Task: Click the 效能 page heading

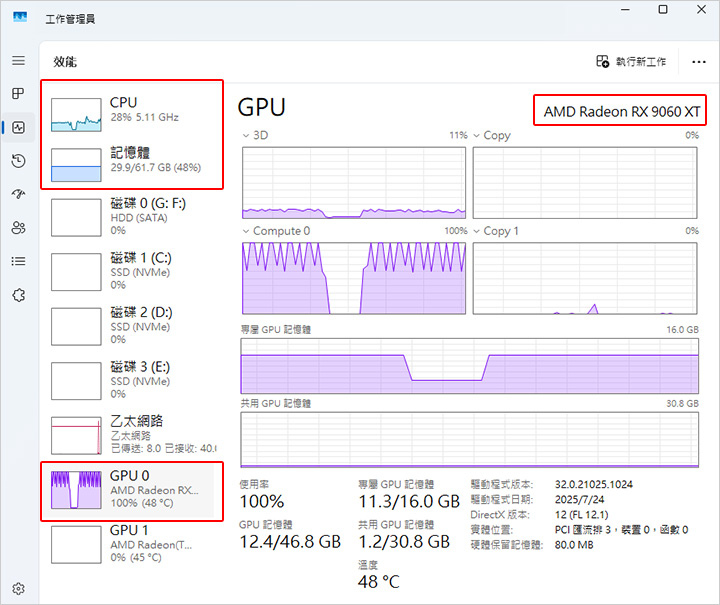Action: pyautogui.click(x=65, y=62)
